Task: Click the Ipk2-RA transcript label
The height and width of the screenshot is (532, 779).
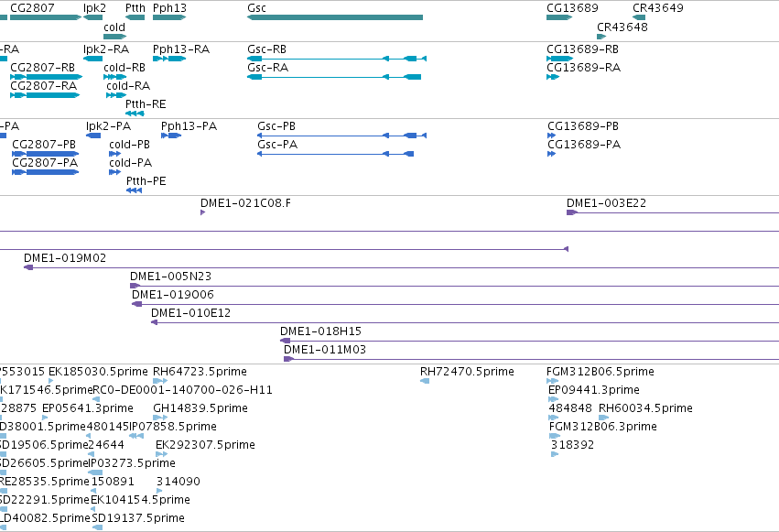Action: tap(106, 49)
